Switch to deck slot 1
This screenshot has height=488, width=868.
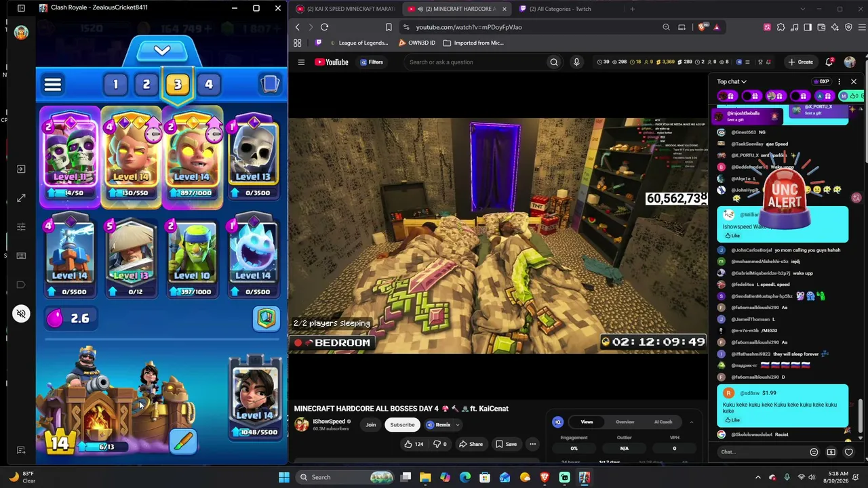115,84
